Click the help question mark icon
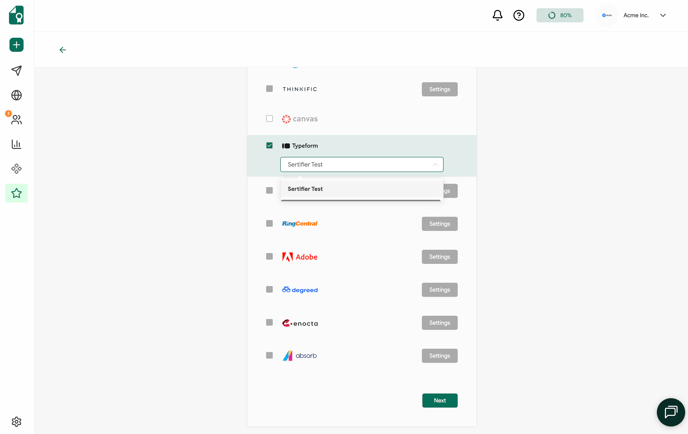This screenshot has width=688, height=434. pos(519,15)
